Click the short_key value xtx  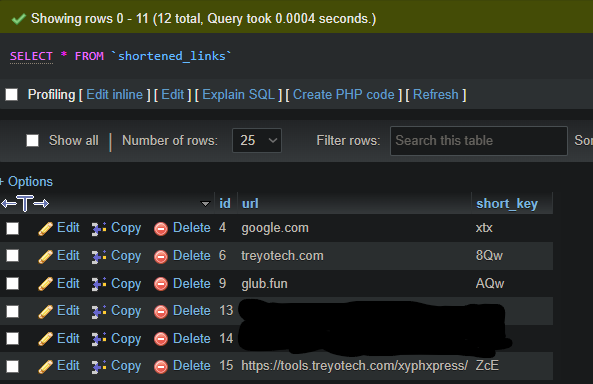(x=484, y=228)
